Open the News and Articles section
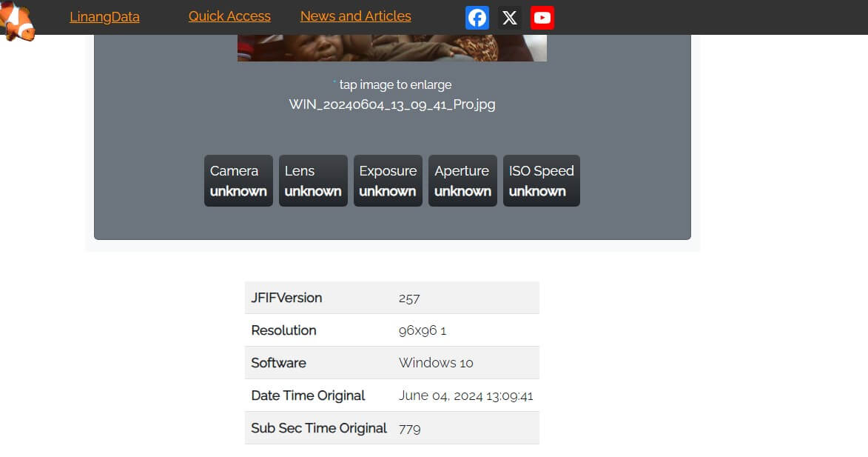 click(x=355, y=16)
